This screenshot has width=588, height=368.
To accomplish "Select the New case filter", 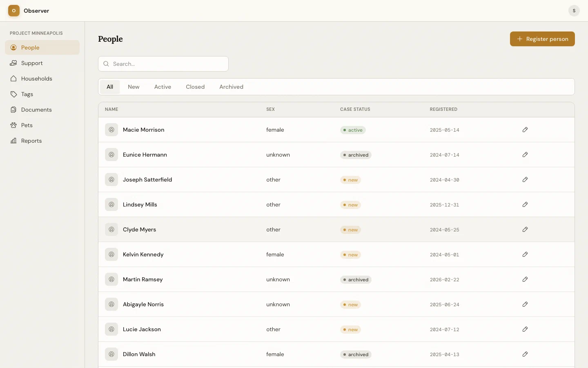I will pos(134,87).
